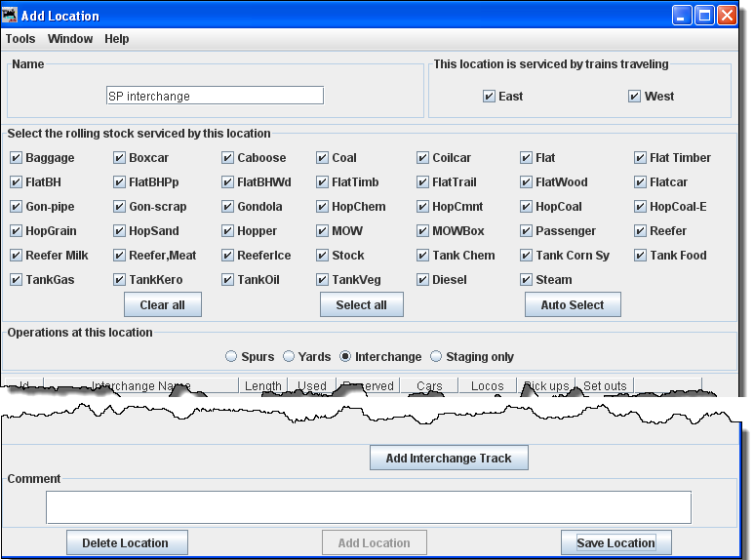754x560 pixels.
Task: Select the Spurs radio button
Action: 231,357
